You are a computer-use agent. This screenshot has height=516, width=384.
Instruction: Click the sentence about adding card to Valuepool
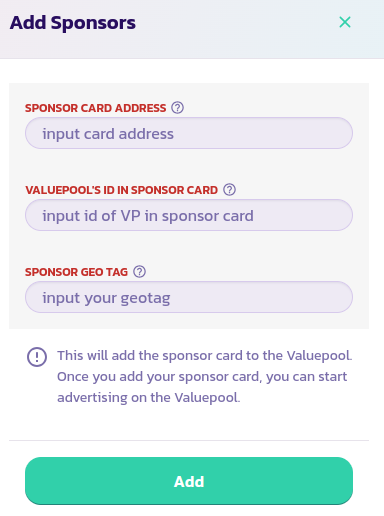pos(205,355)
